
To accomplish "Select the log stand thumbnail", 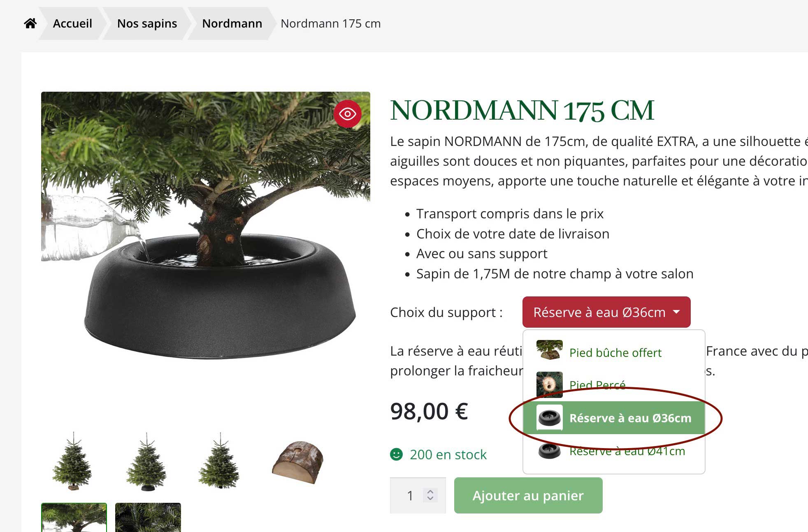I will 298,461.
